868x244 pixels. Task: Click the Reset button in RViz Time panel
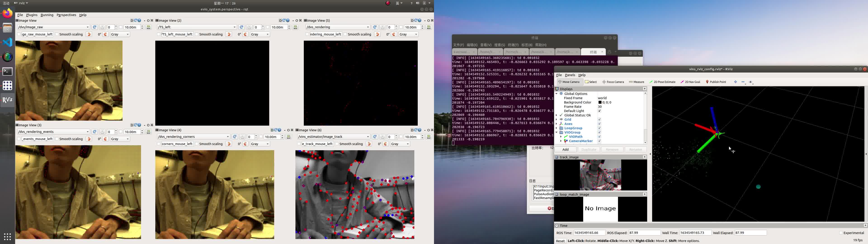(x=560, y=241)
